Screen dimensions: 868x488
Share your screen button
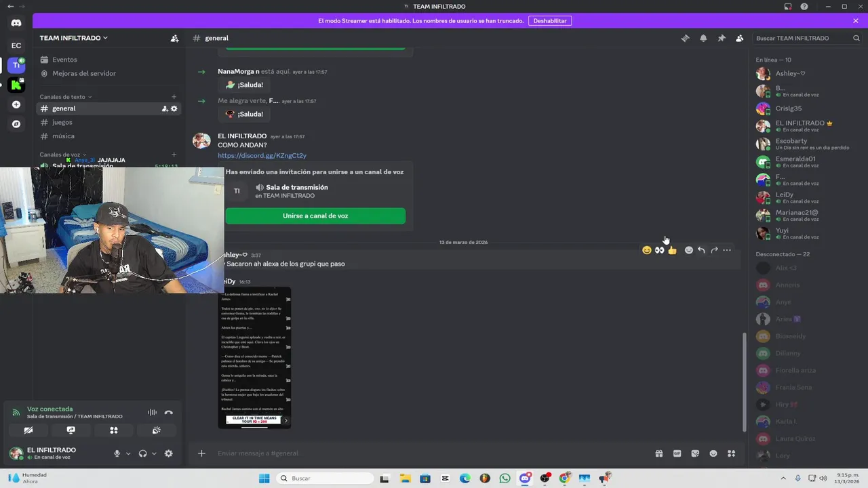coord(71,430)
